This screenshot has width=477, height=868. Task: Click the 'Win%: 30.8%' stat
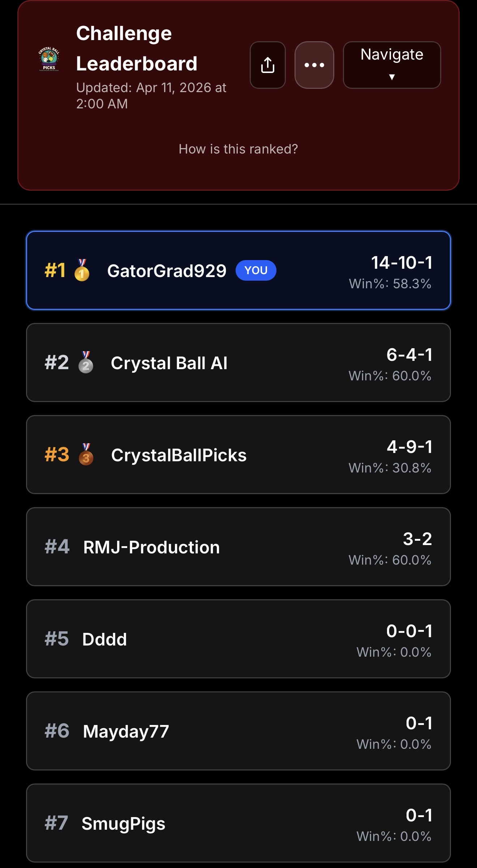tap(390, 468)
